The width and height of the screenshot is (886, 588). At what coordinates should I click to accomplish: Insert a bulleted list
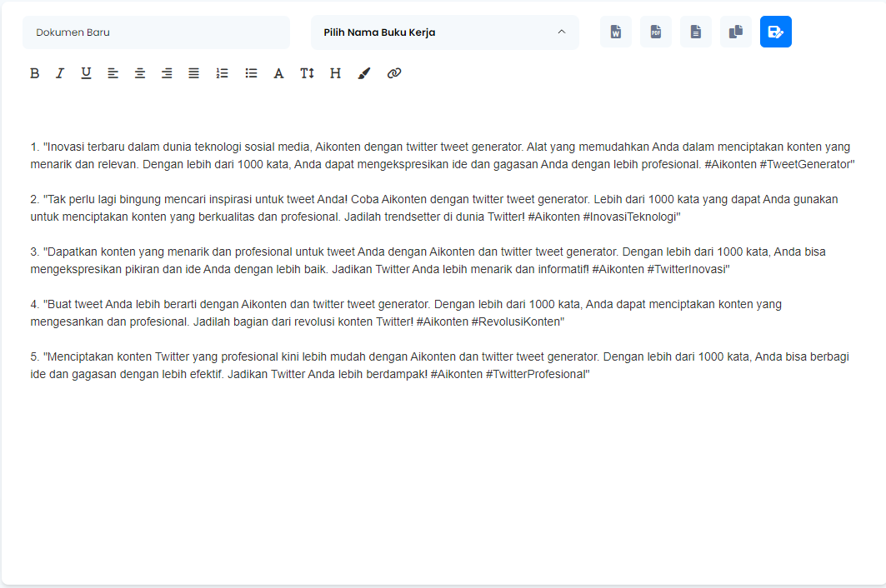pyautogui.click(x=251, y=73)
